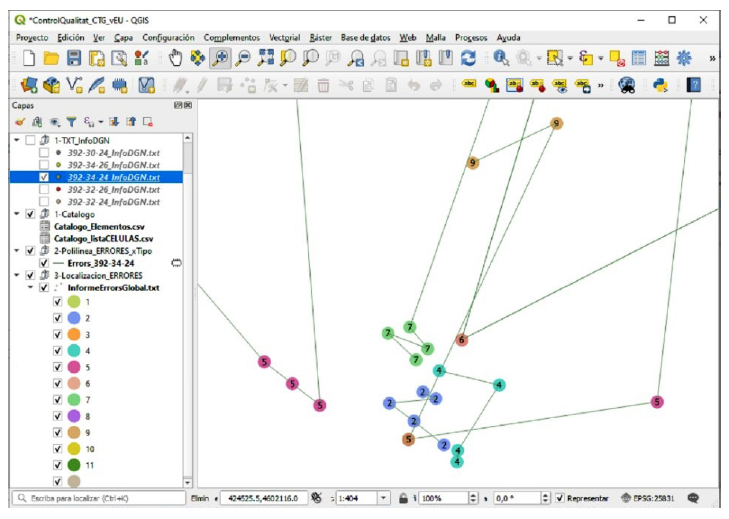The height and width of the screenshot is (519, 729).
Task: Click the EPSG:25831 CRS button
Action: pyautogui.click(x=648, y=497)
